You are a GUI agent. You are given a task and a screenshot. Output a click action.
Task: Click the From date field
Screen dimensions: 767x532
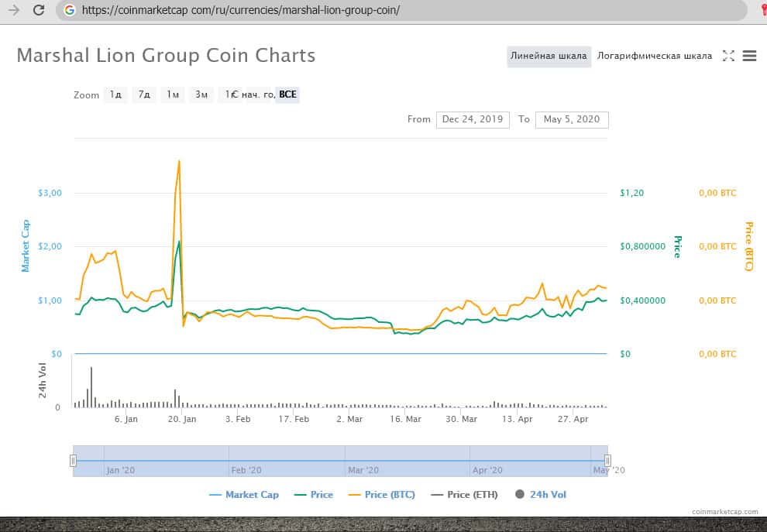coord(473,119)
